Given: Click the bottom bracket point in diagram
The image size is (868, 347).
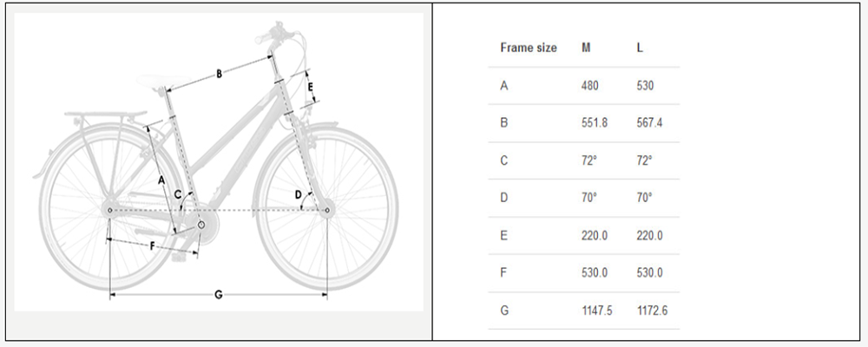Looking at the screenshot, I should (201, 225).
